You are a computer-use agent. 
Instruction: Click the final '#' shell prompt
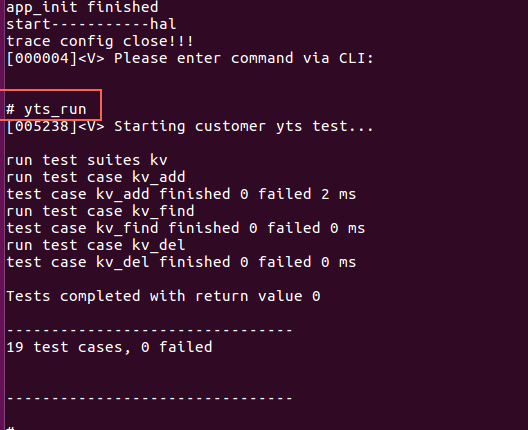[x=10, y=428]
